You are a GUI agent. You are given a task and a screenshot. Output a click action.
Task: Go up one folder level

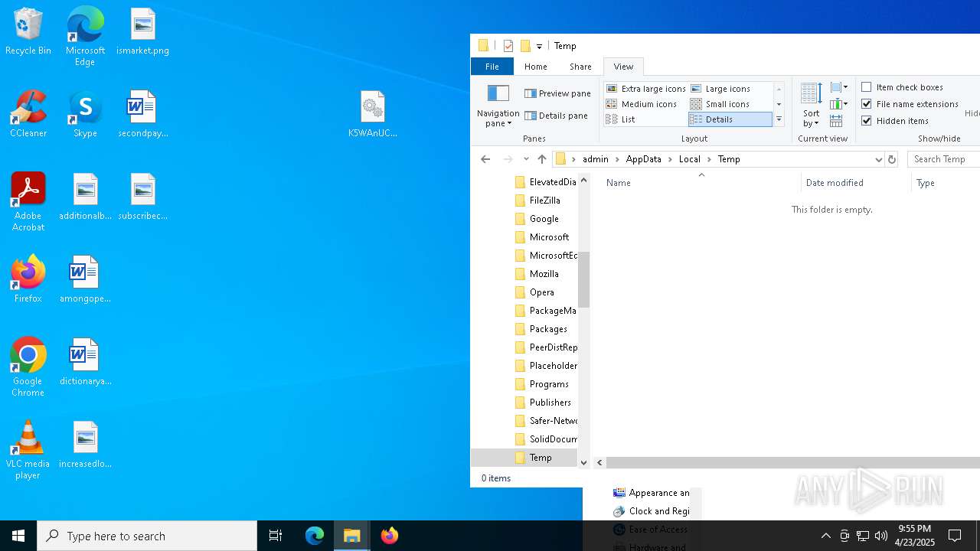(542, 159)
